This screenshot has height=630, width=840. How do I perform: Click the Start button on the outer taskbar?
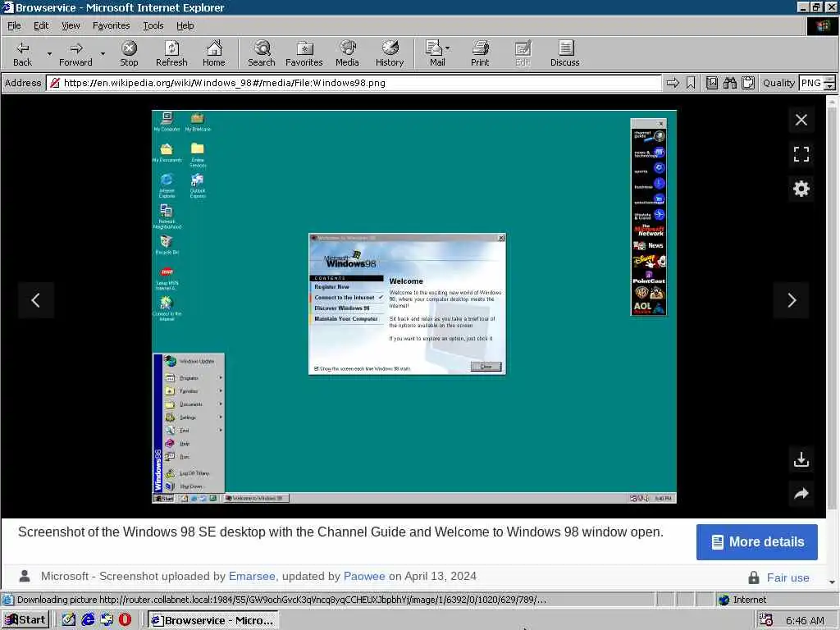(25, 620)
